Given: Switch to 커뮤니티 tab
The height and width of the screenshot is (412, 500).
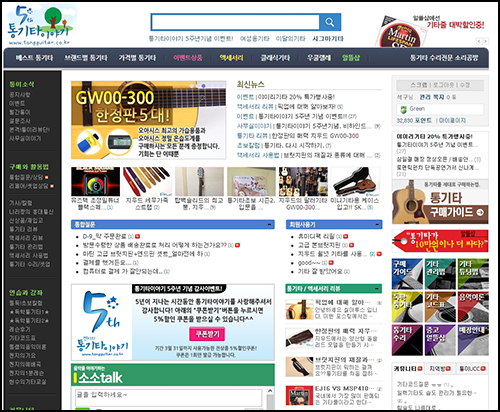Looking at the screenshot, I should (x=408, y=369).
